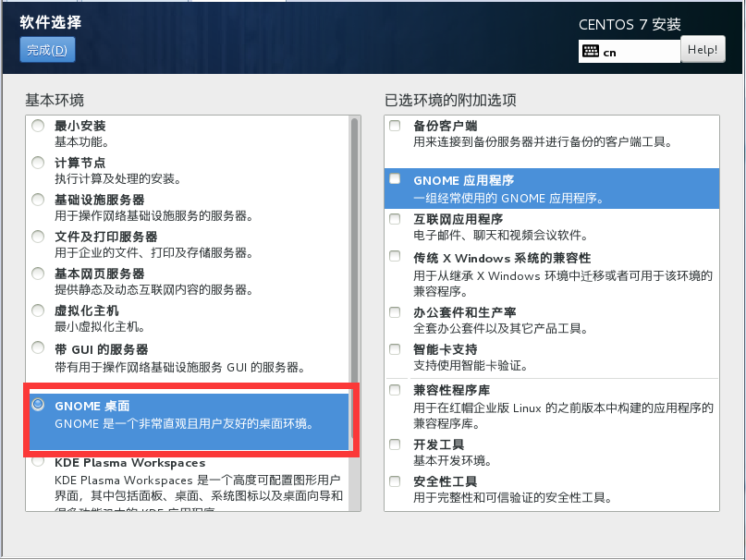746x560 pixels.
Task: Click the text 用于企业的文件、打印及存储服务器。
Action: (153, 252)
